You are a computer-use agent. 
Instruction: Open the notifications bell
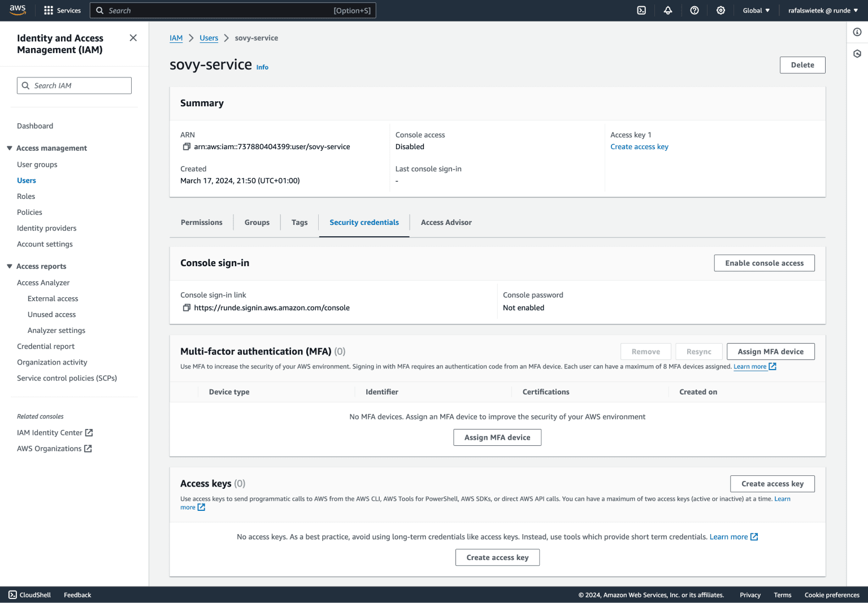click(x=667, y=10)
